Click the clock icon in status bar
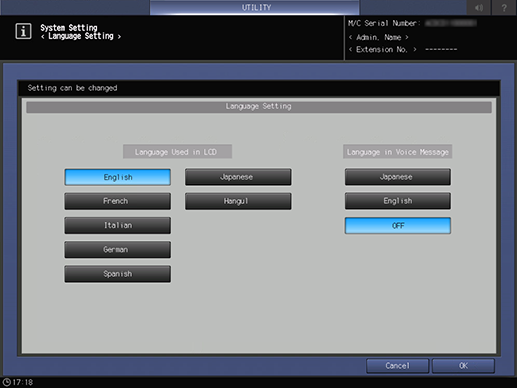This screenshot has width=517, height=388. coord(7,382)
